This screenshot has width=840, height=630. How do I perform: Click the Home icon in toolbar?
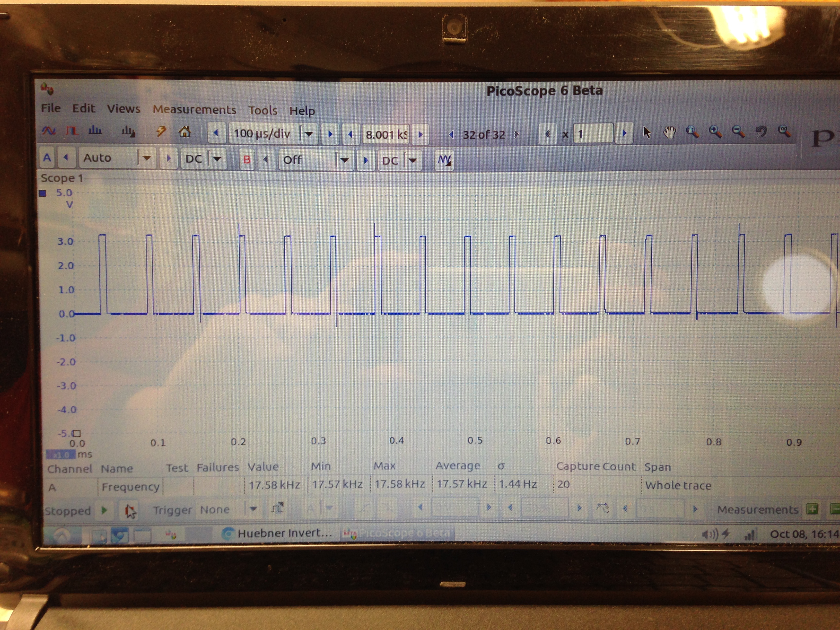pos(185,132)
